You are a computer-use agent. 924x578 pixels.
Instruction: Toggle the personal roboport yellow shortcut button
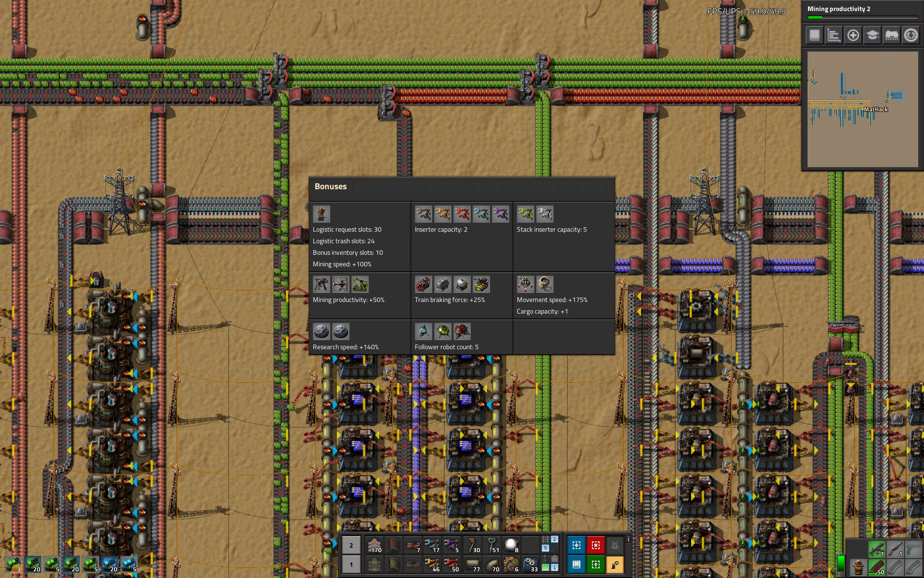[x=615, y=565]
